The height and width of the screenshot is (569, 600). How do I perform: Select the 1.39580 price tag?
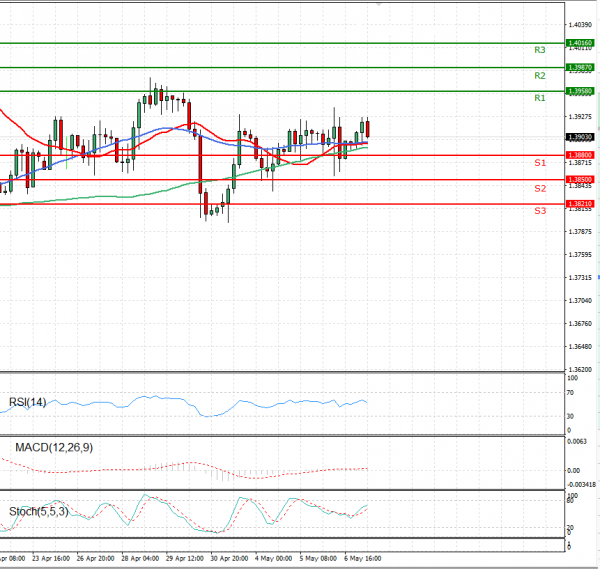click(x=580, y=91)
